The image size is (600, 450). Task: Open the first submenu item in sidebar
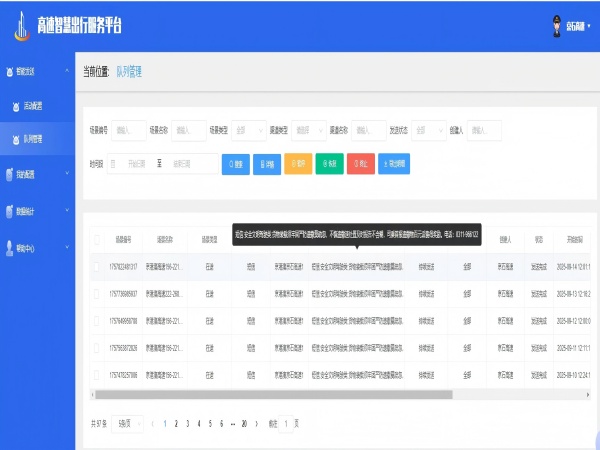[x=33, y=105]
